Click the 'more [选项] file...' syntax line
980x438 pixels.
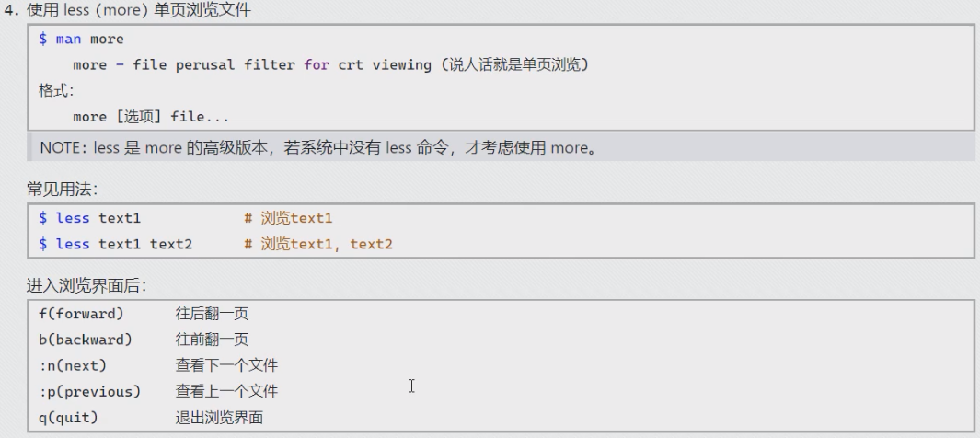(x=151, y=117)
